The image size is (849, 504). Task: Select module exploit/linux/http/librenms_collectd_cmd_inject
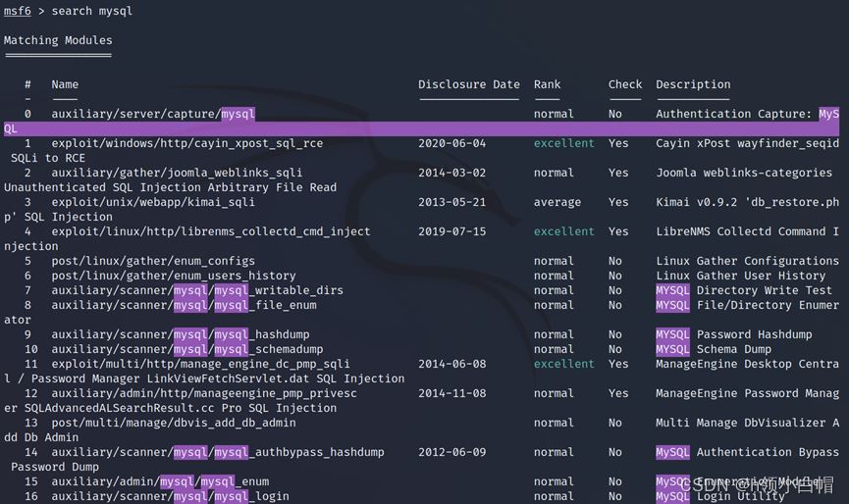point(211,231)
